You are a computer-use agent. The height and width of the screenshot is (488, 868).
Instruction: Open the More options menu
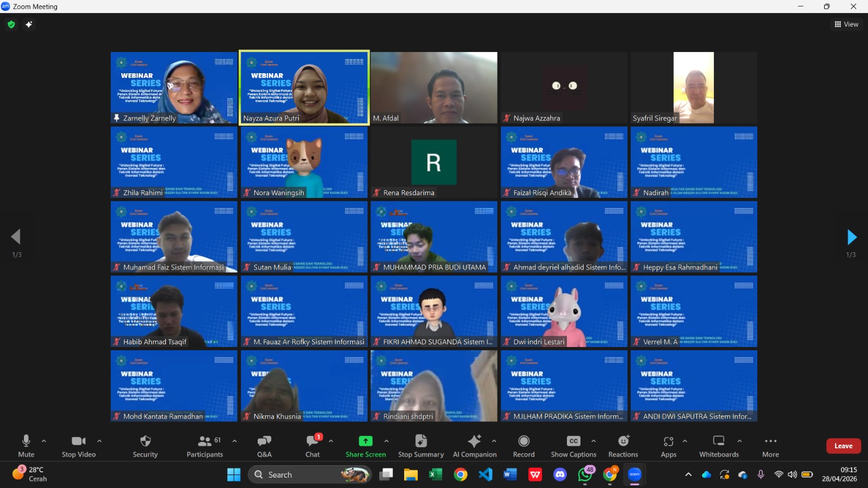tap(770, 445)
